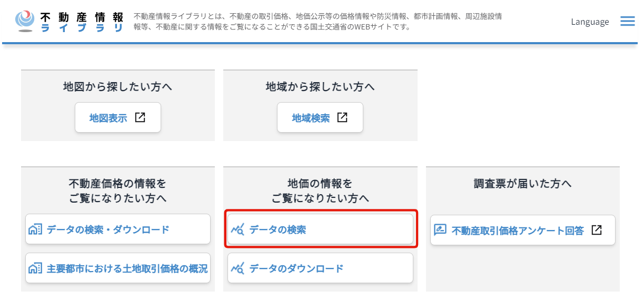Click chart-search icon on データの検索
644x300 pixels.
pyautogui.click(x=237, y=229)
